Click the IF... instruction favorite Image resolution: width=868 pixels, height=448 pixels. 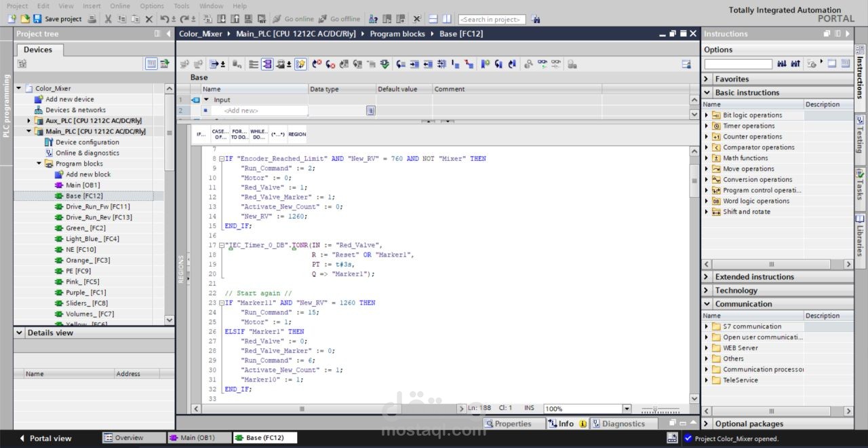coord(201,134)
